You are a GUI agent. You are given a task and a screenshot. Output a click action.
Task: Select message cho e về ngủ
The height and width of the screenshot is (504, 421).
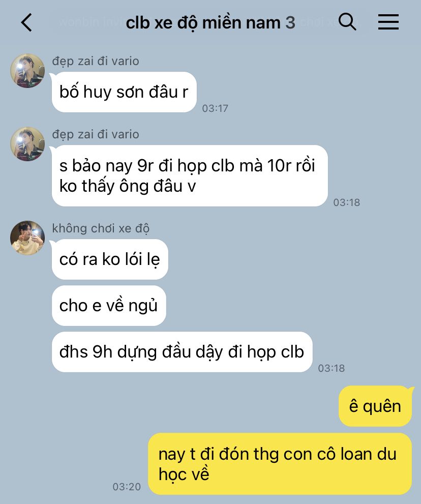[x=109, y=306]
